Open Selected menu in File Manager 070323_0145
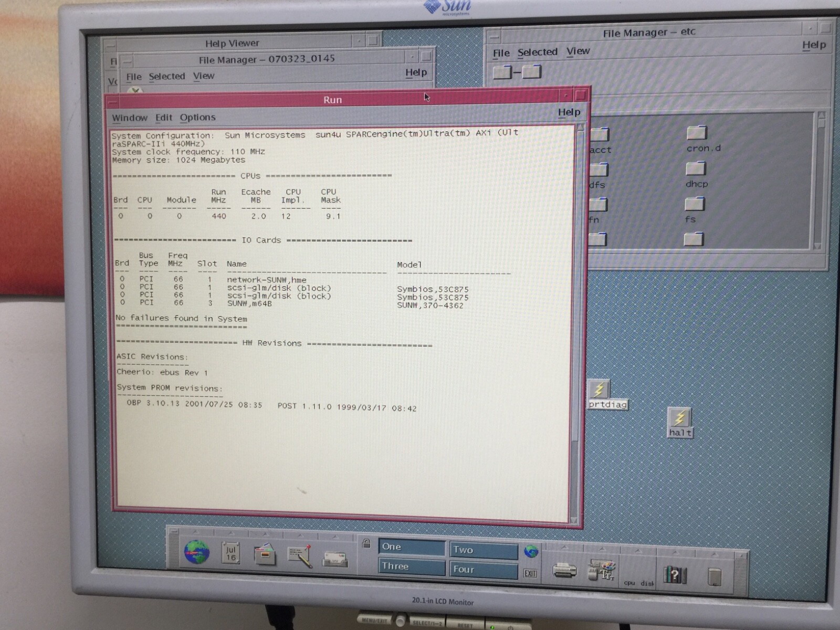 [x=166, y=77]
